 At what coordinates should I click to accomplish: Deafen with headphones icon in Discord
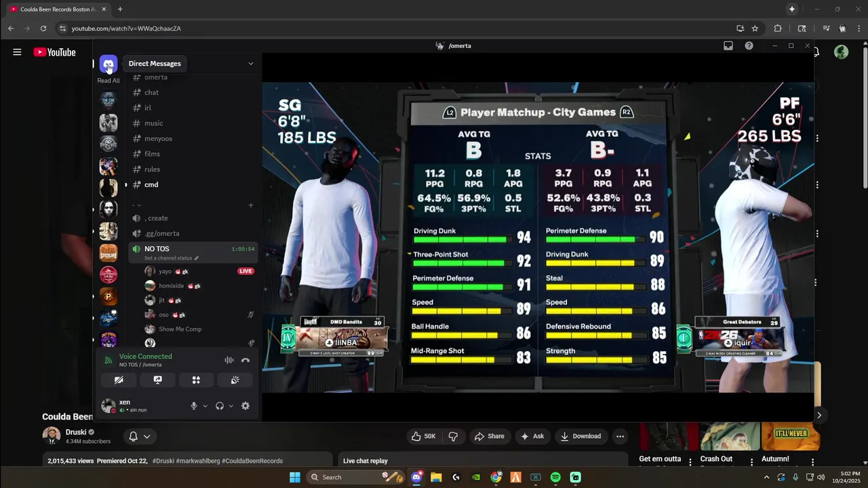(x=220, y=406)
